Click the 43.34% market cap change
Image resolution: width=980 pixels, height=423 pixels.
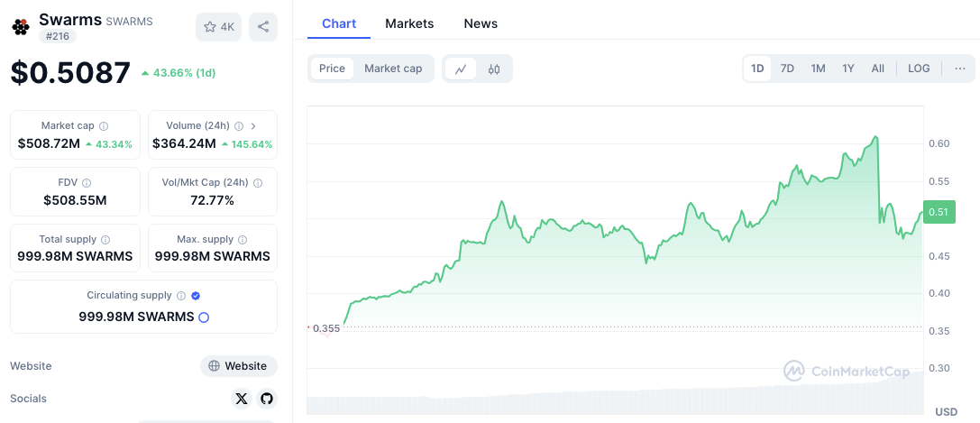(109, 144)
